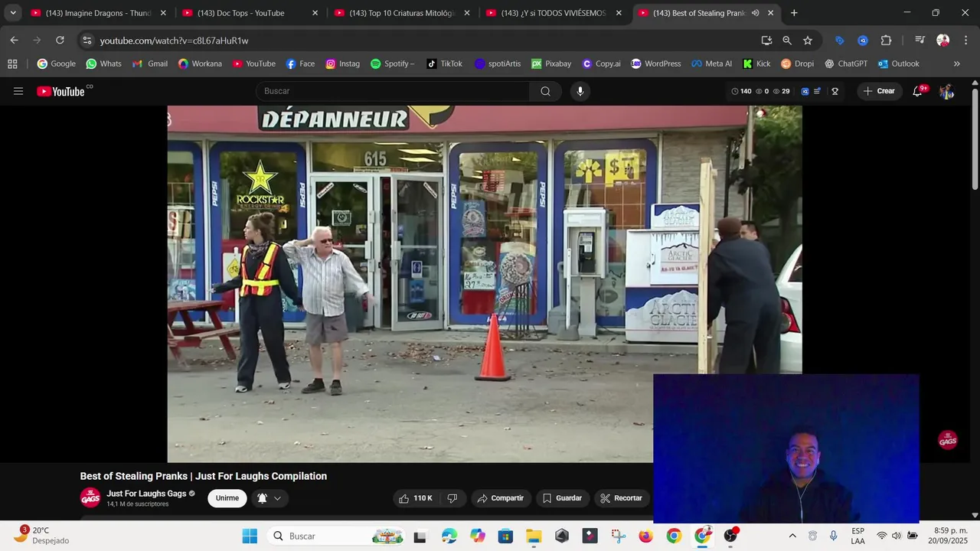Open the ESP LAA input language selector
The image size is (980, 551).
click(858, 536)
